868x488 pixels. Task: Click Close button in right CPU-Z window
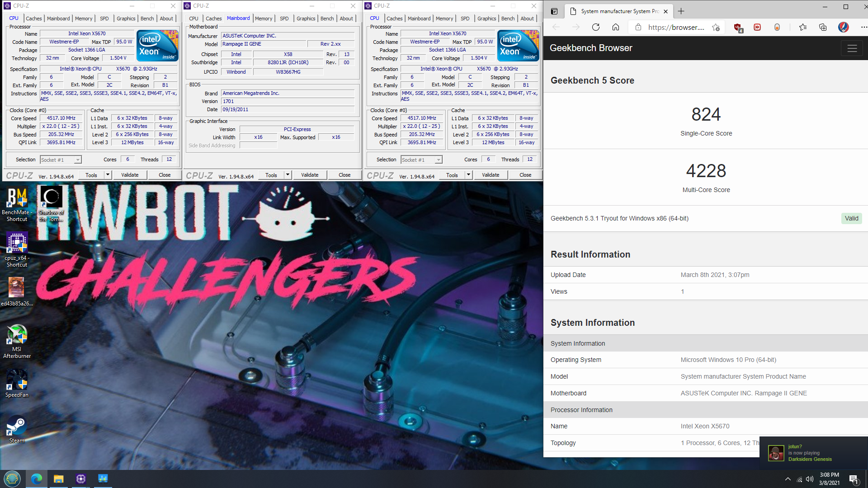525,175
